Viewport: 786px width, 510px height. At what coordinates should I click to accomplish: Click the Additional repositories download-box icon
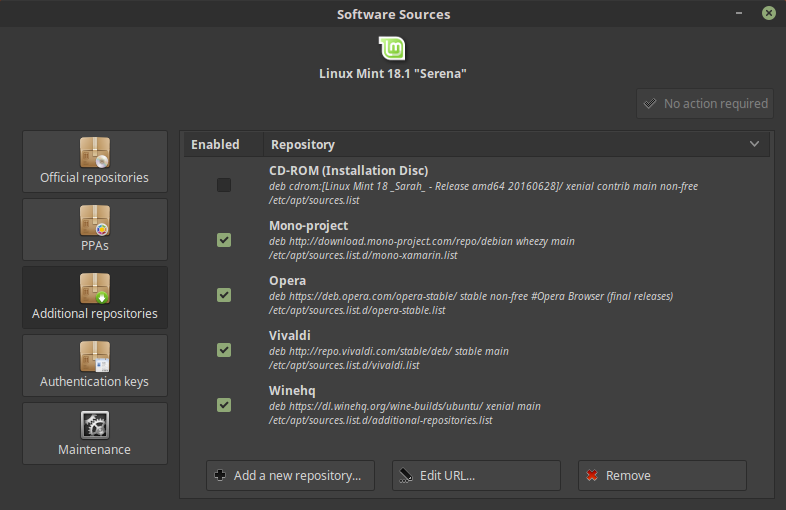[95, 288]
